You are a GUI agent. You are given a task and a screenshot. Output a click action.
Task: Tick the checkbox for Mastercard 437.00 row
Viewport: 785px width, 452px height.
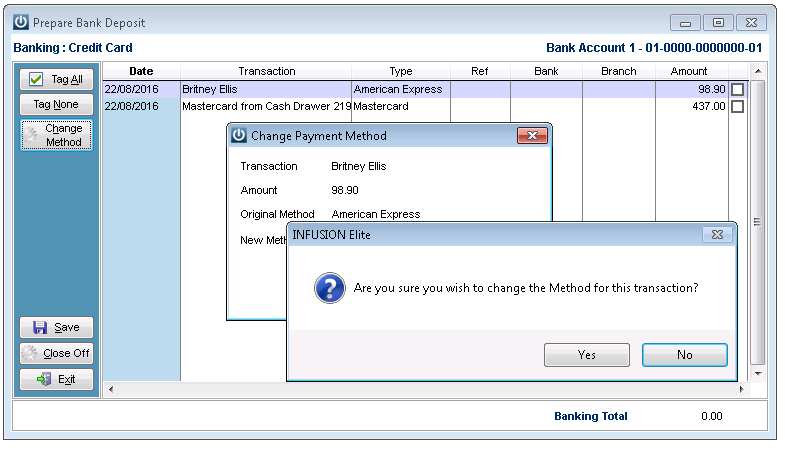(x=737, y=107)
